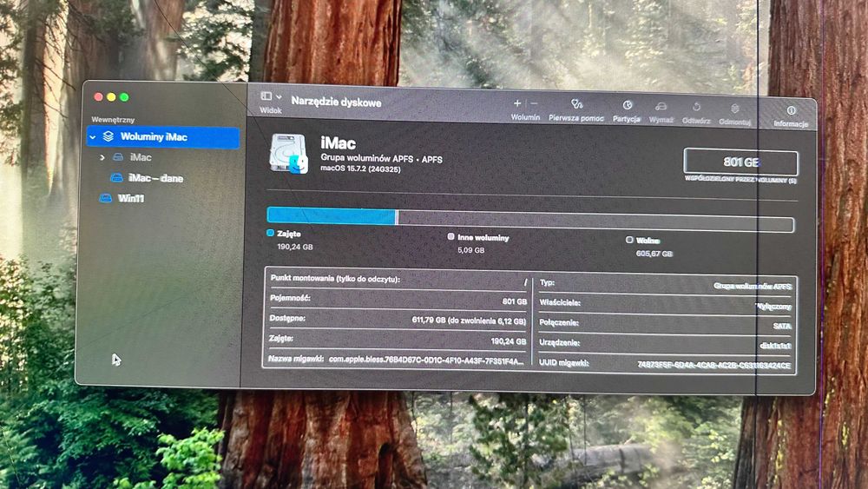The width and height of the screenshot is (868, 489).
Task: Click the Typ Grupa woluminów APFS row
Action: (x=666, y=284)
